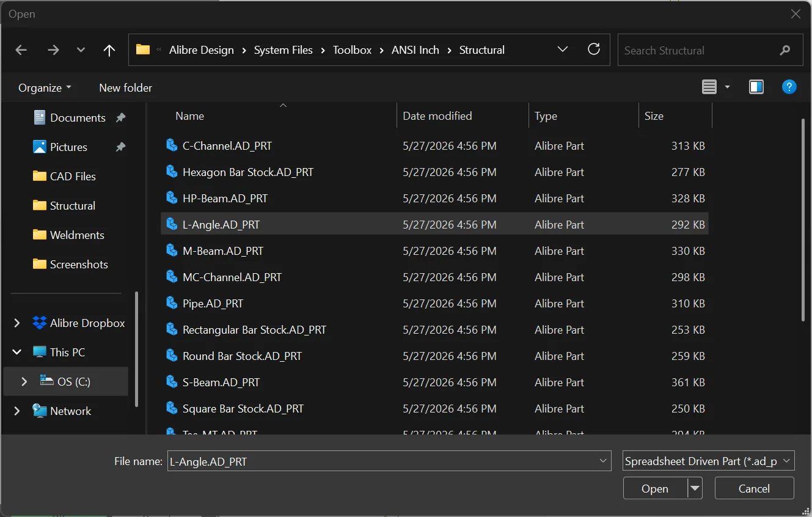Viewport: 812px width, 517px height.
Task: Select the Round Bar Stock.AD_PRT icon
Action: (x=172, y=356)
